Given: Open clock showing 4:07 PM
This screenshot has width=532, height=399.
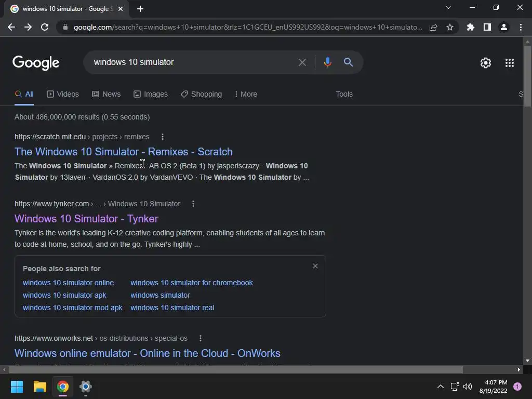Looking at the screenshot, I should coord(494,387).
